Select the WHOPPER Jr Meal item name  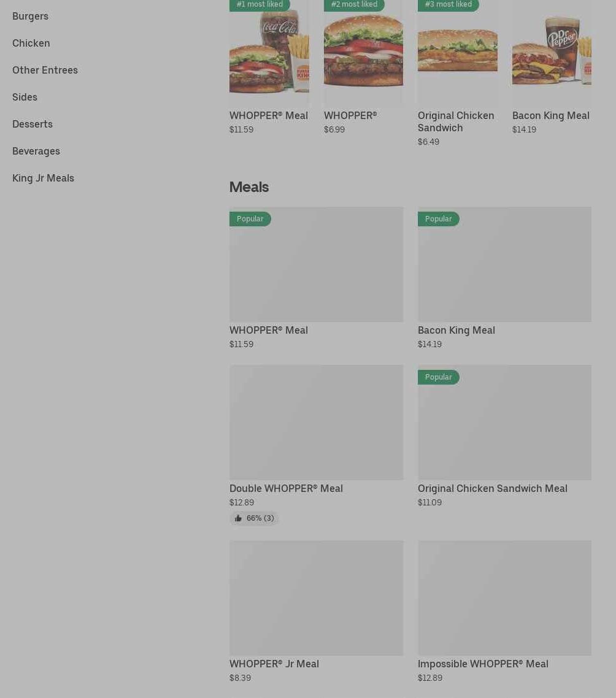pos(274,664)
